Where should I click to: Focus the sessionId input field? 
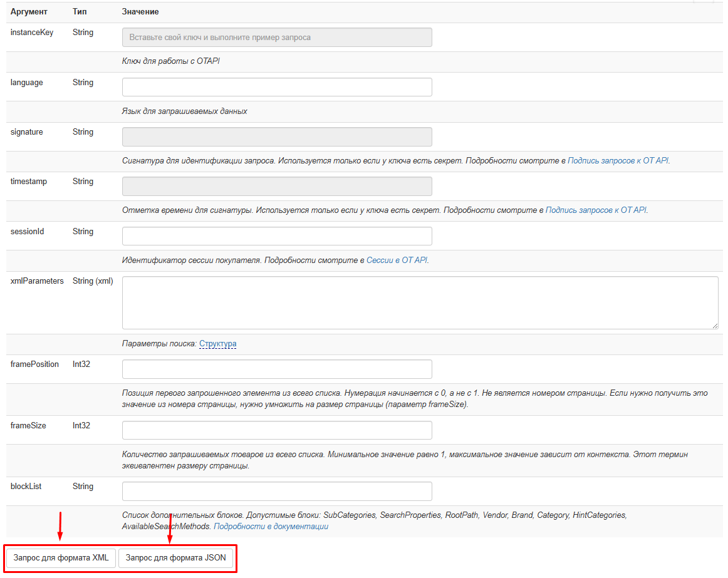point(277,236)
